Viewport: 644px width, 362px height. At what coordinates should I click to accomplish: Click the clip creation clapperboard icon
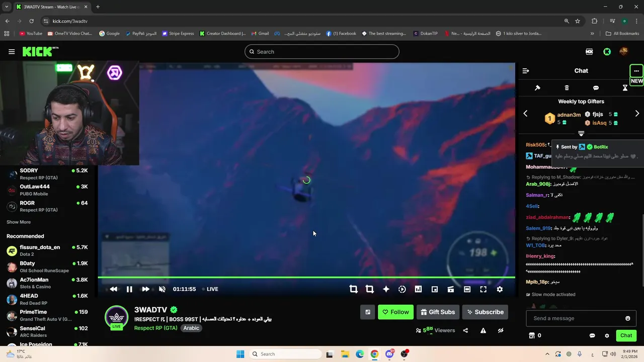(x=451, y=289)
